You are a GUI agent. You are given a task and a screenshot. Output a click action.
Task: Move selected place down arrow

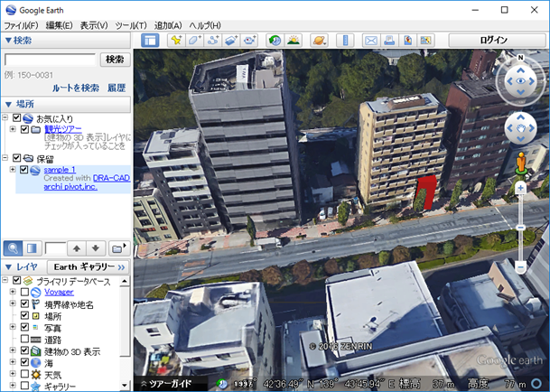(96, 248)
